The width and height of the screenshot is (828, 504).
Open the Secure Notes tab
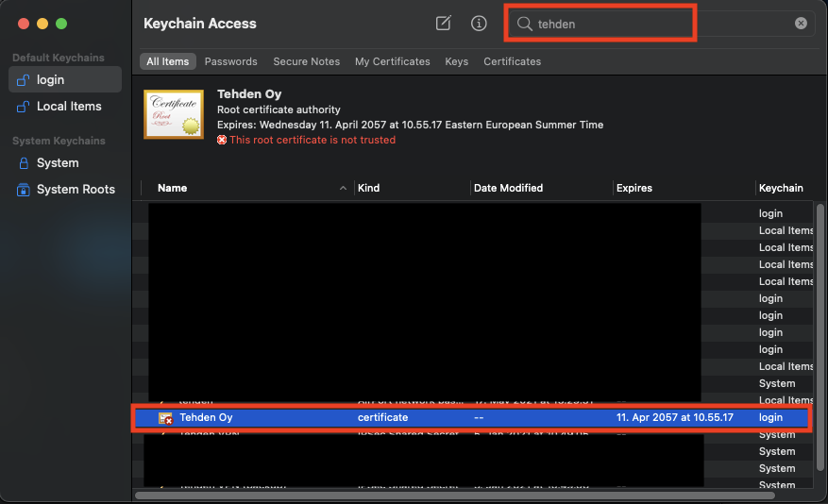tap(306, 61)
